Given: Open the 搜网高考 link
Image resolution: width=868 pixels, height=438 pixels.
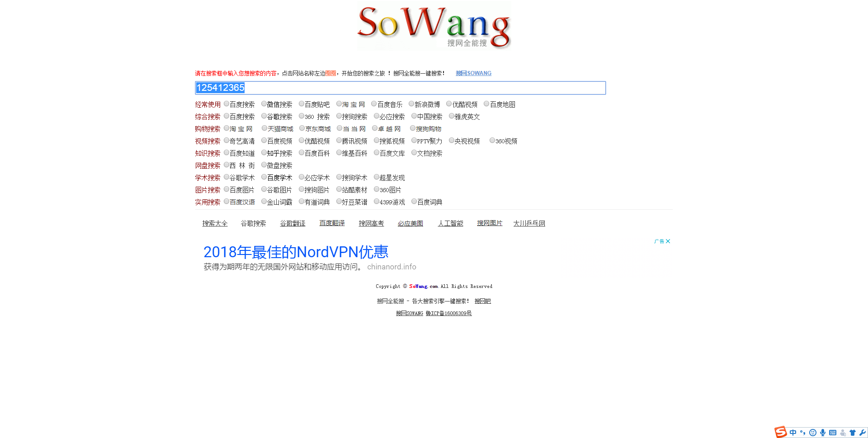Looking at the screenshot, I should [371, 223].
